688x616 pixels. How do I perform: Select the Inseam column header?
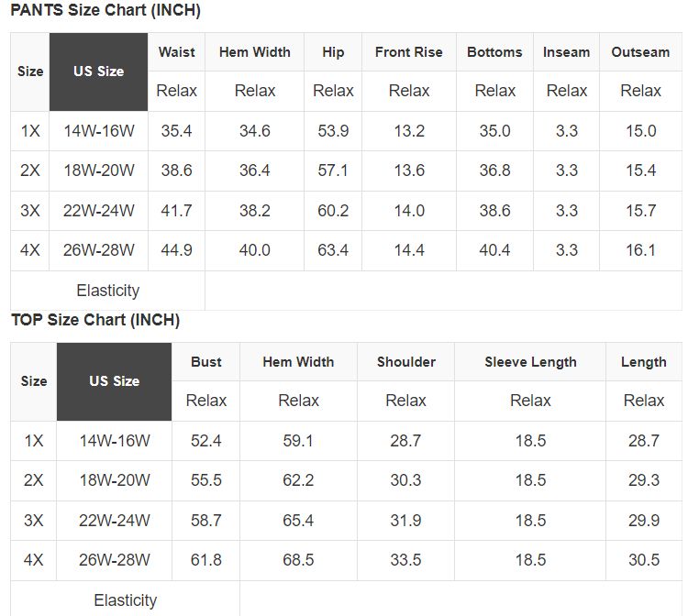pos(566,52)
